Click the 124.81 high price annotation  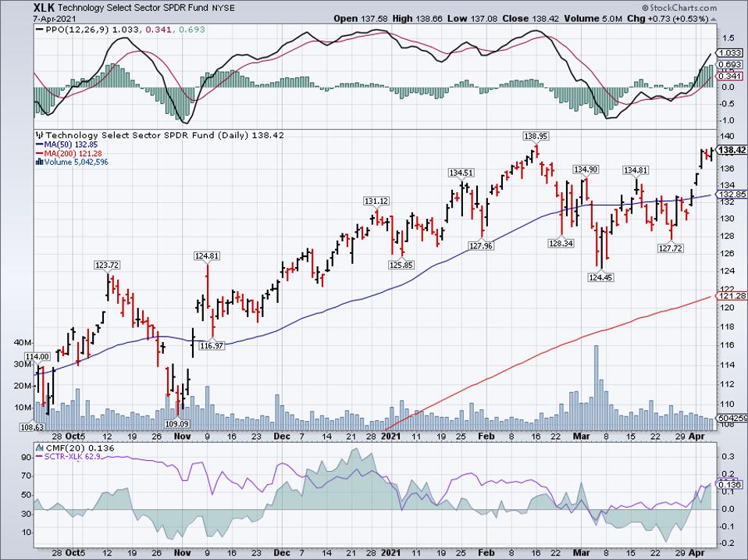[207, 256]
